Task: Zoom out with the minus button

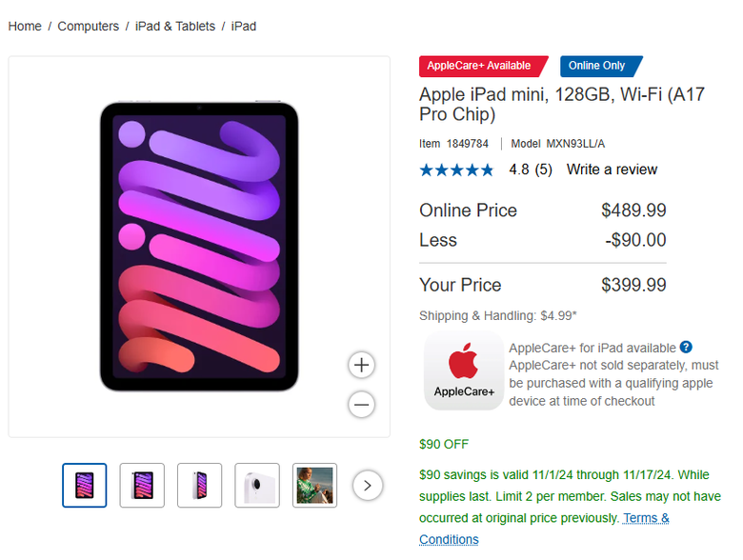Action: coord(362,405)
